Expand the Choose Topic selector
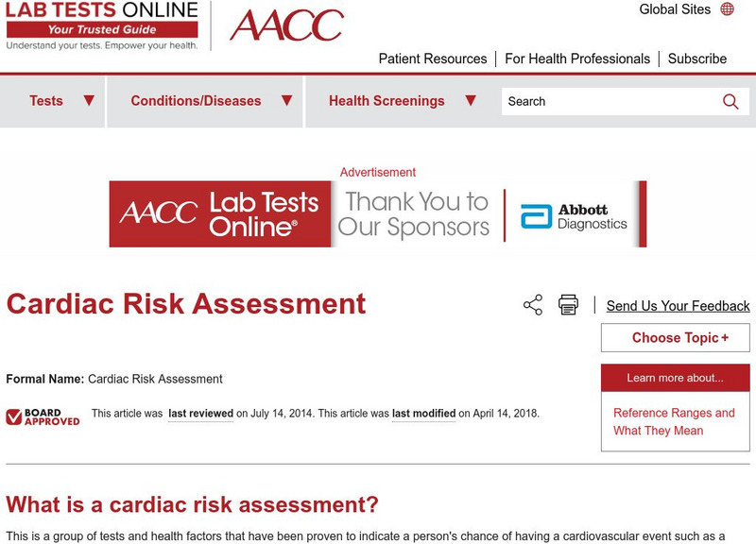 [x=675, y=337]
